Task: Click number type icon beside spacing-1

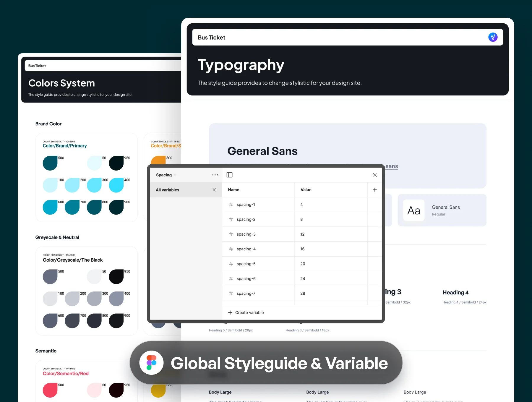Action: tap(231, 205)
